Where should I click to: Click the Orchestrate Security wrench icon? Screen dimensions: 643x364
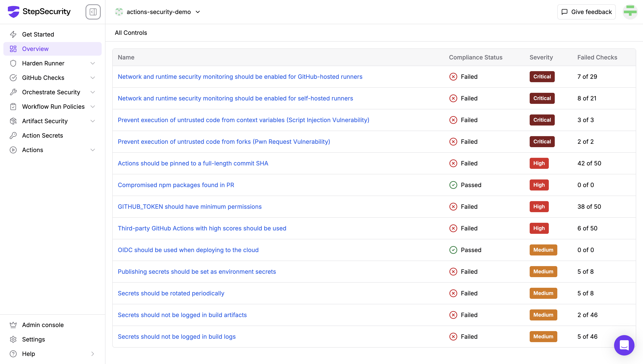[x=13, y=92]
